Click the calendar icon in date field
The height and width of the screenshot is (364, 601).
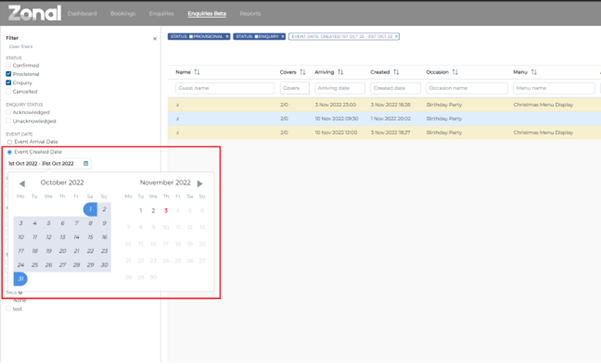86,164
